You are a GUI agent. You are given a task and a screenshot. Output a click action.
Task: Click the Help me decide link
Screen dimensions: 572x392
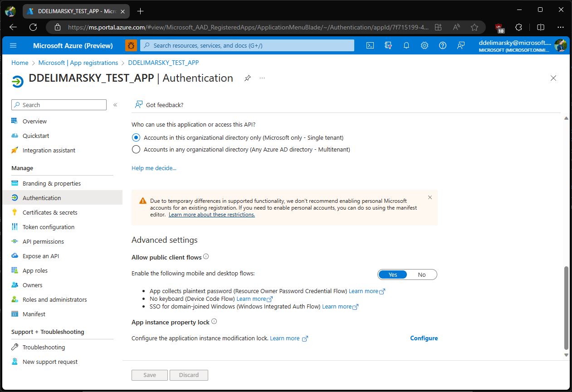click(154, 168)
